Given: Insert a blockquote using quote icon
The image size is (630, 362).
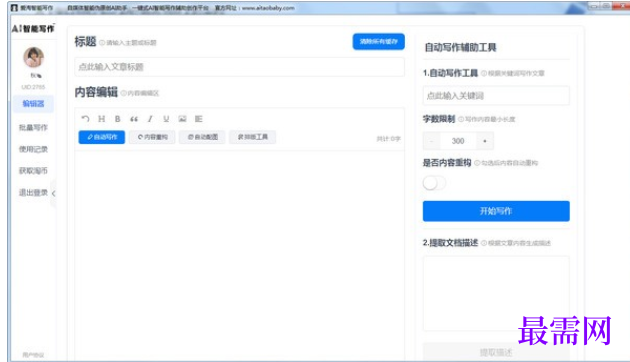Looking at the screenshot, I should pos(134,119).
